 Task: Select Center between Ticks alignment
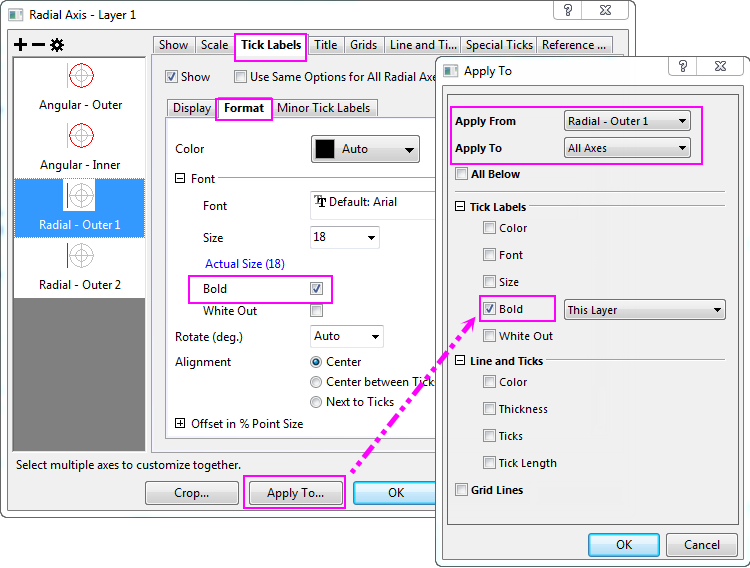point(317,382)
